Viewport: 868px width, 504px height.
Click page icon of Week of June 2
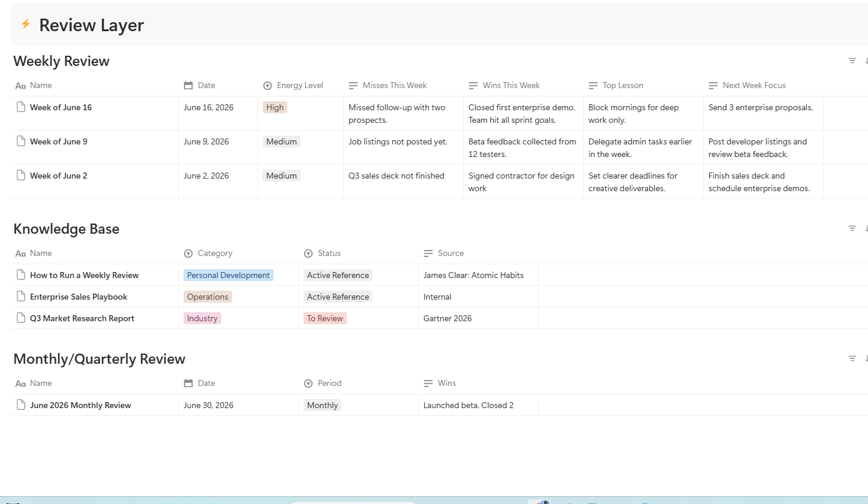[x=21, y=176]
